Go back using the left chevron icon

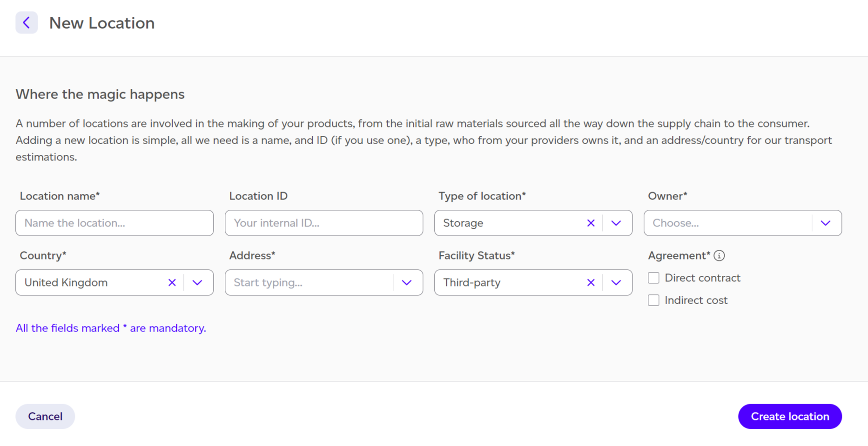27,23
